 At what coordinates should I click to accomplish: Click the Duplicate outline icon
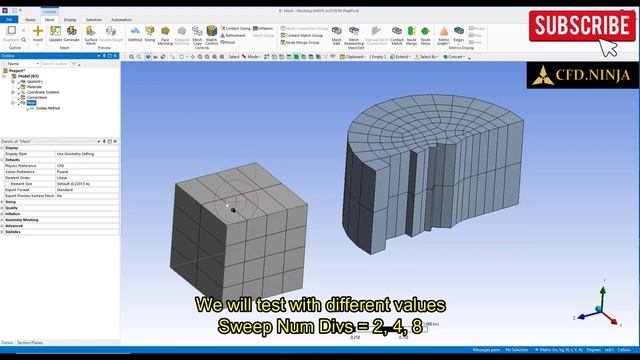(x=11, y=31)
